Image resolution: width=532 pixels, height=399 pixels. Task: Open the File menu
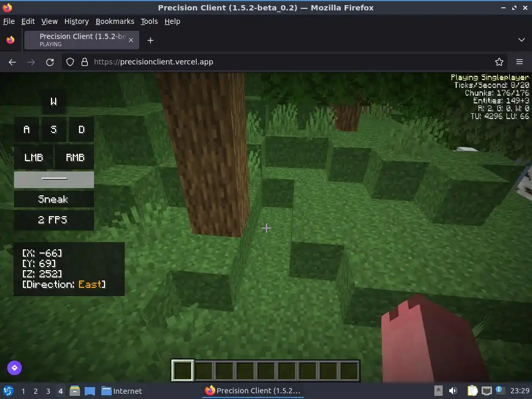9,21
